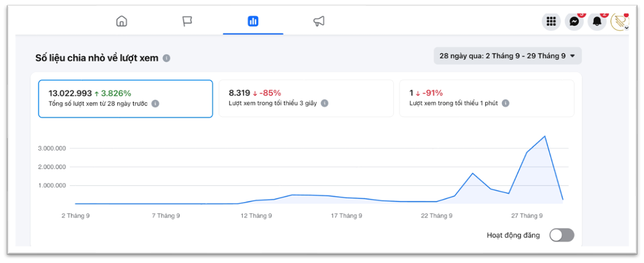Click info icon next to '3 giây' metric
This screenshot has height=263, width=644.
[324, 104]
